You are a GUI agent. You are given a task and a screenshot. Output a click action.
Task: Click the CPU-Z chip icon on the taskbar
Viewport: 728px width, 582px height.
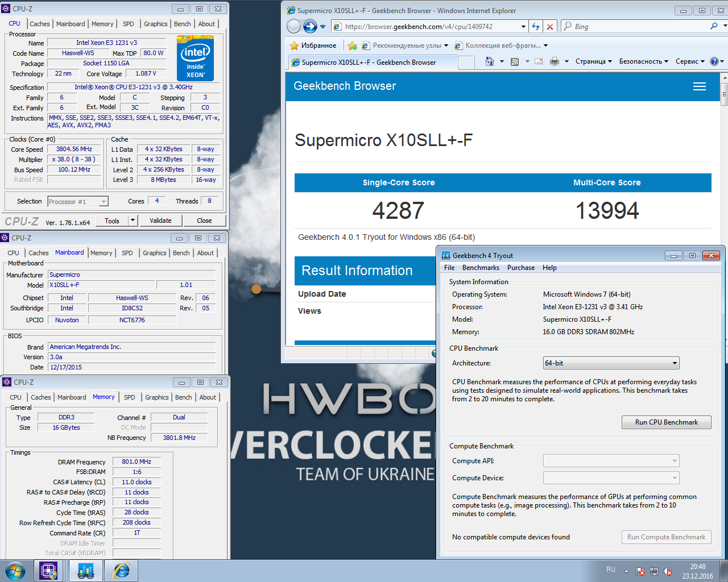click(48, 571)
